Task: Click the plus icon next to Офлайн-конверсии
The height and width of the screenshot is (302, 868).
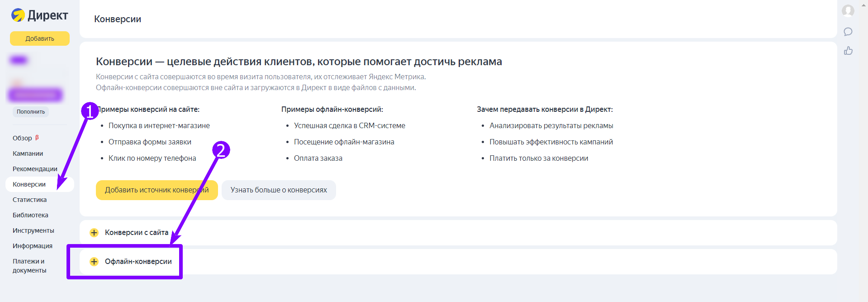Action: coord(94,262)
